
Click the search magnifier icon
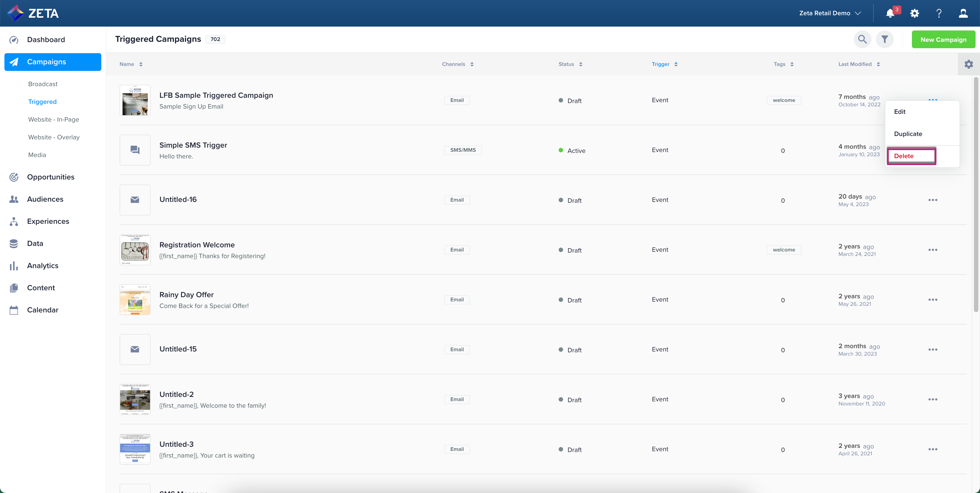(862, 39)
